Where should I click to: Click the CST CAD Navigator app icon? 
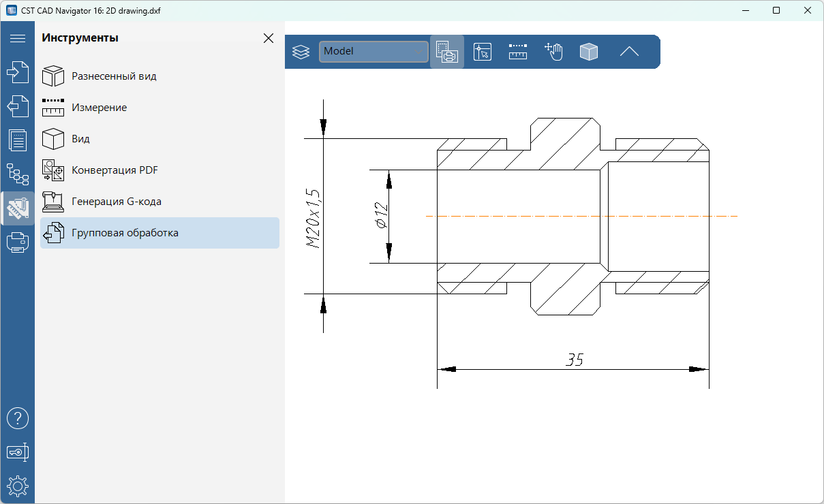tap(11, 10)
